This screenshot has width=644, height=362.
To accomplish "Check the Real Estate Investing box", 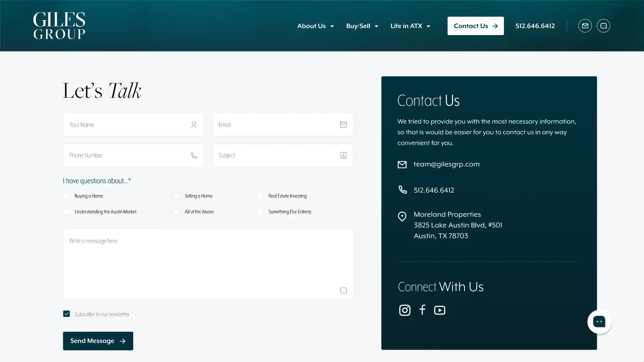I will [260, 196].
